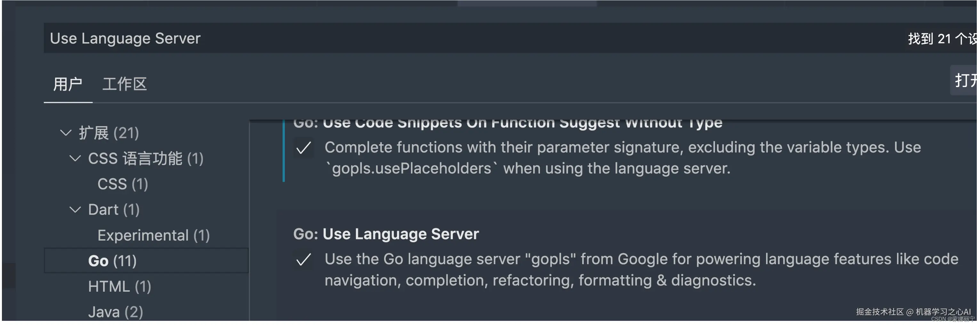This screenshot has height=325, width=980.
Task: Collapse the Dart (1) chevron arrow
Action: tap(75, 210)
